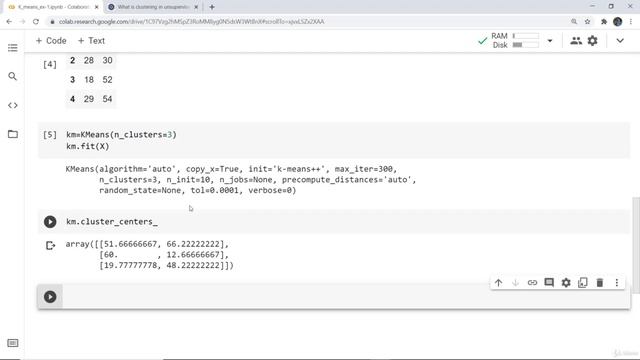
Task: Collapse the header with the chevron toggle
Action: (620, 41)
